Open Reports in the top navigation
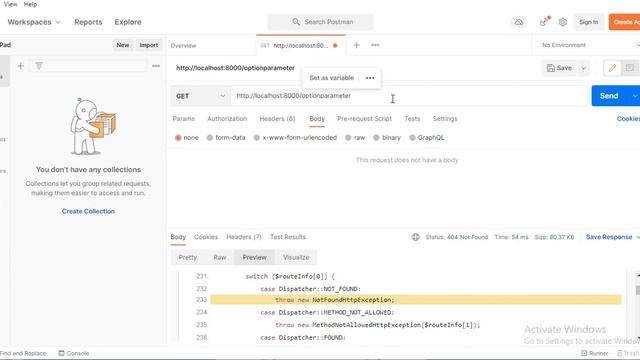The image size is (640, 360). pos(88,22)
